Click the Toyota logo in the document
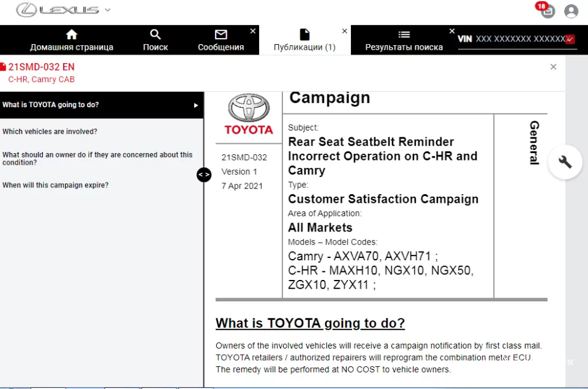 click(249, 114)
